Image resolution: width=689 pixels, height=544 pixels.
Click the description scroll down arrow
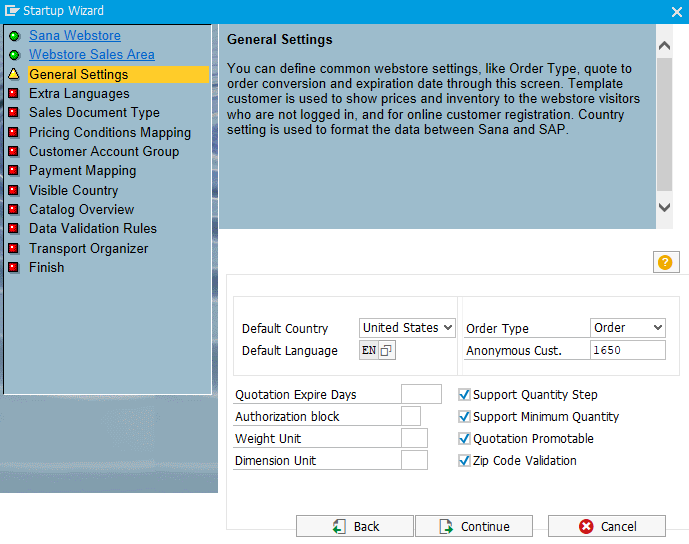664,207
